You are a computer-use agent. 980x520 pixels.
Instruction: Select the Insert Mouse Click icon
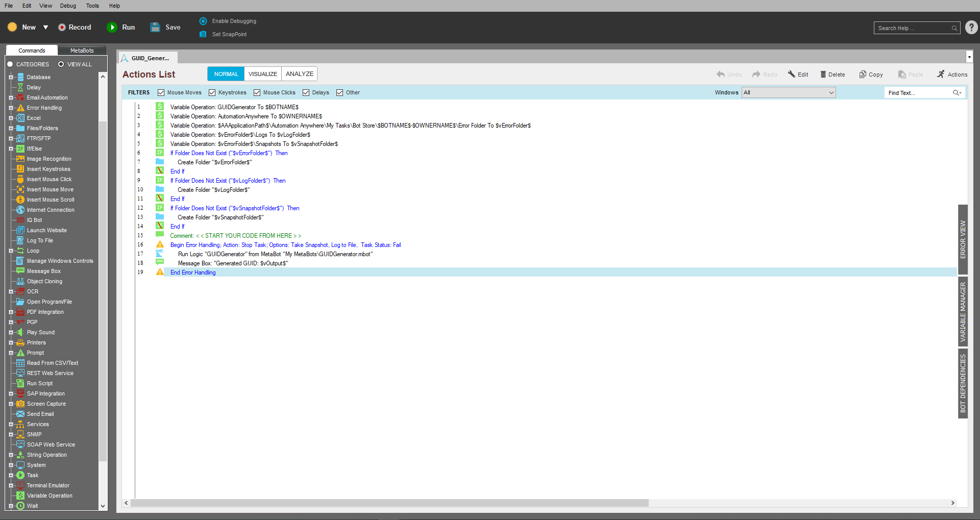(x=20, y=179)
